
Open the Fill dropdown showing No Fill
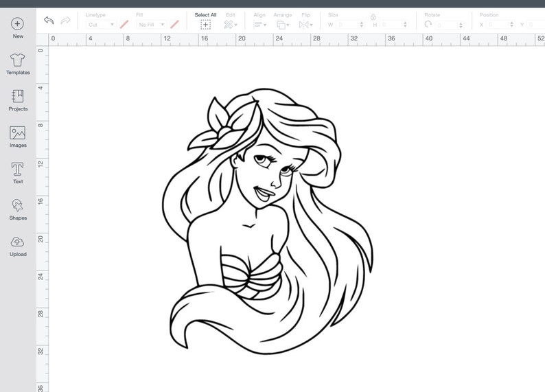(x=151, y=25)
